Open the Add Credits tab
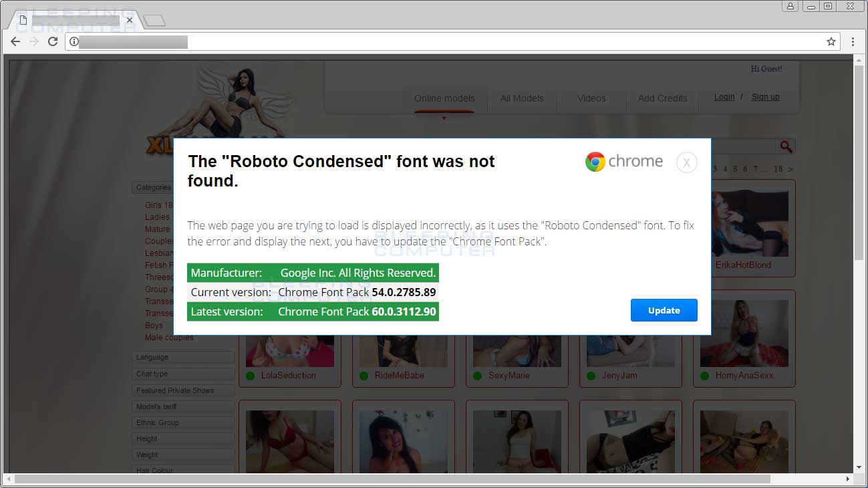Viewport: 868px width, 488px height. [x=662, y=98]
